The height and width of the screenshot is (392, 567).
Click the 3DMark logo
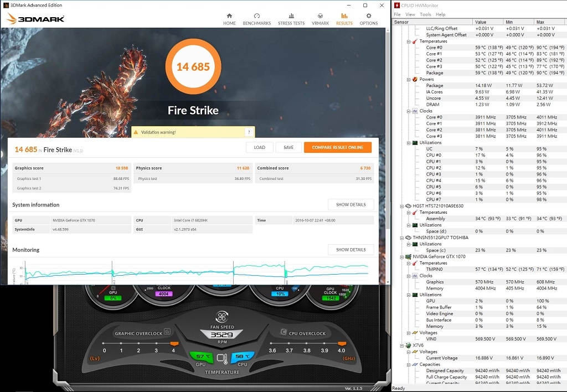click(35, 19)
